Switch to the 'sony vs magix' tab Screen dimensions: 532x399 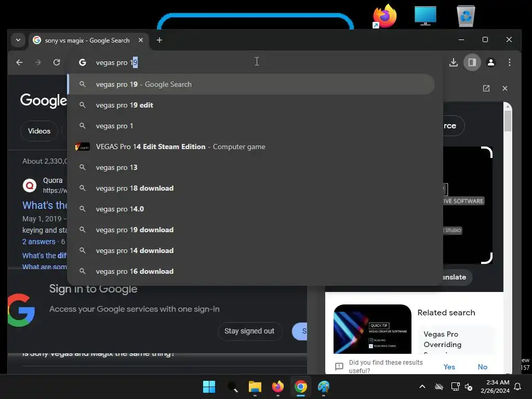(x=87, y=41)
